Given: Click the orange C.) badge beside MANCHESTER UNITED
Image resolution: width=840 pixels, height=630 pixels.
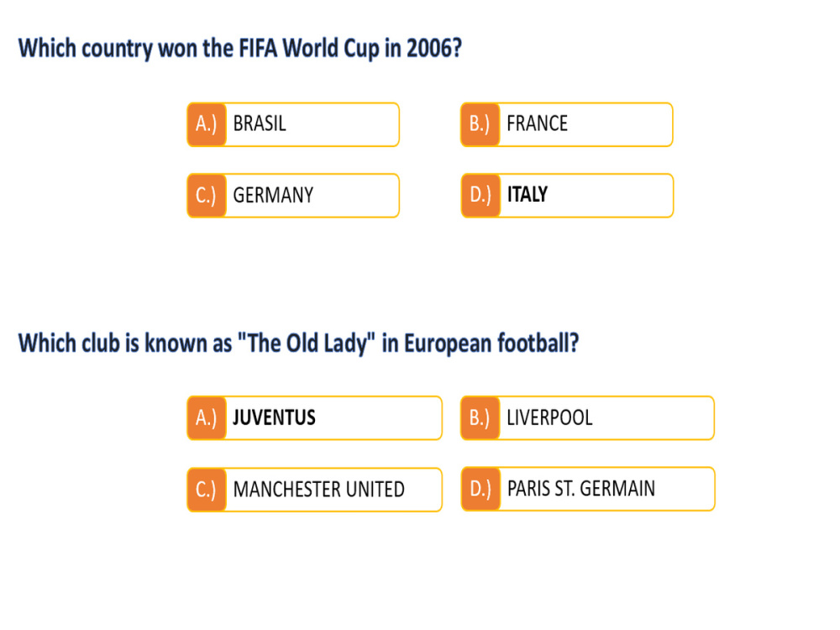Looking at the screenshot, I should point(207,489).
